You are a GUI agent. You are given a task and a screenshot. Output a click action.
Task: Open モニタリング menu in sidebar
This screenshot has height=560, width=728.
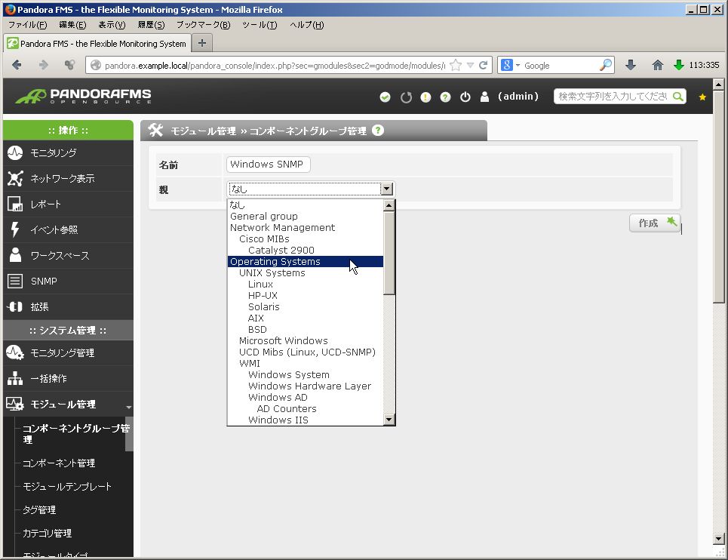(68, 152)
